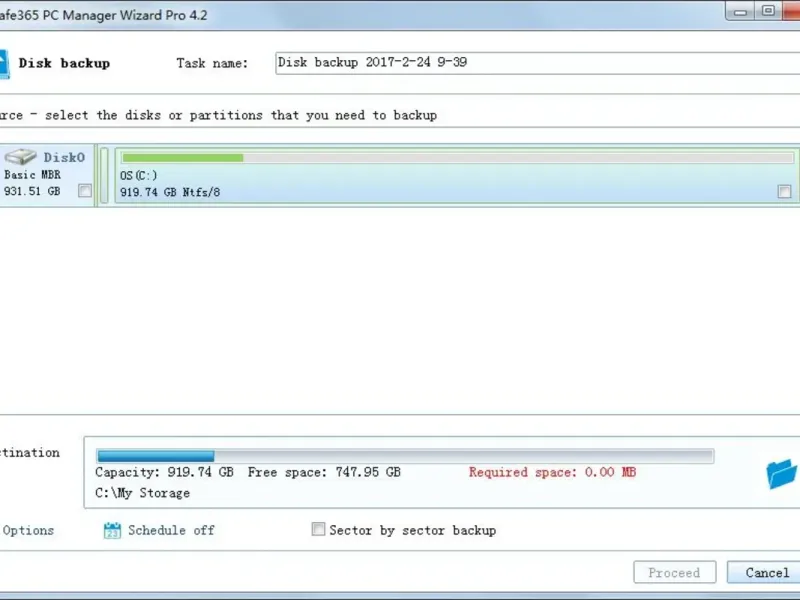
Task: Click the 931.51 GB disk size
Action: (x=32, y=191)
